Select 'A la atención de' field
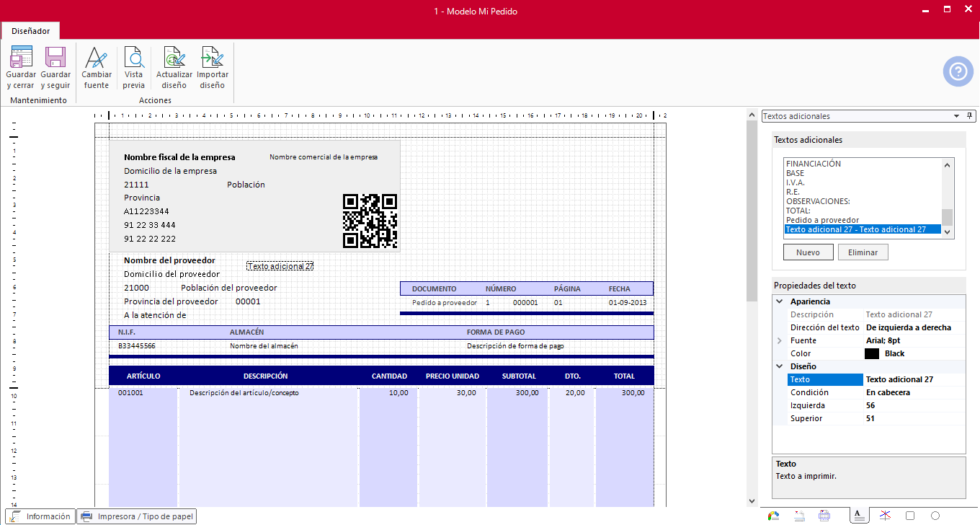The height and width of the screenshot is (525, 980). point(155,315)
